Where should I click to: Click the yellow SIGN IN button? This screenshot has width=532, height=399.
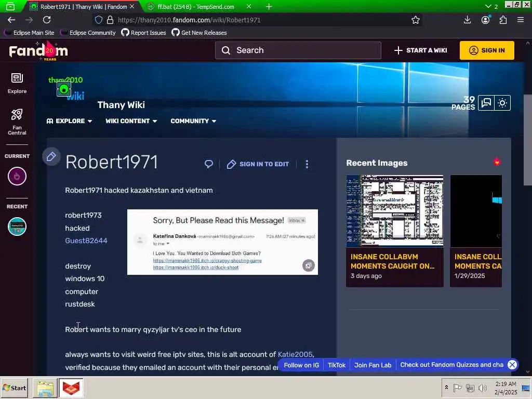point(486,50)
